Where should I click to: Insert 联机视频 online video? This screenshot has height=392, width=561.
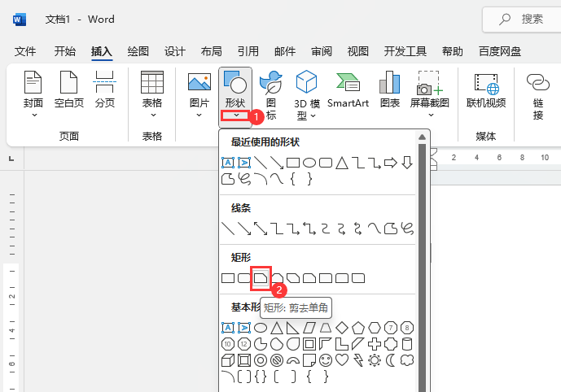point(486,90)
